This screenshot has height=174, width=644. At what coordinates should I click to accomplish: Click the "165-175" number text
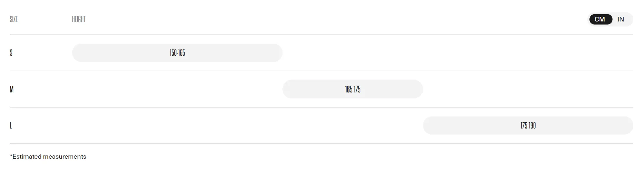(x=353, y=89)
